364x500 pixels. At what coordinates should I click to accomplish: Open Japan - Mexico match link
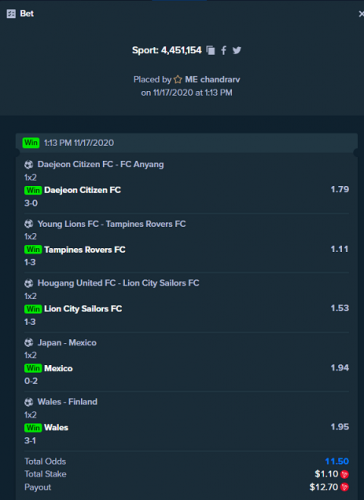[x=67, y=343]
